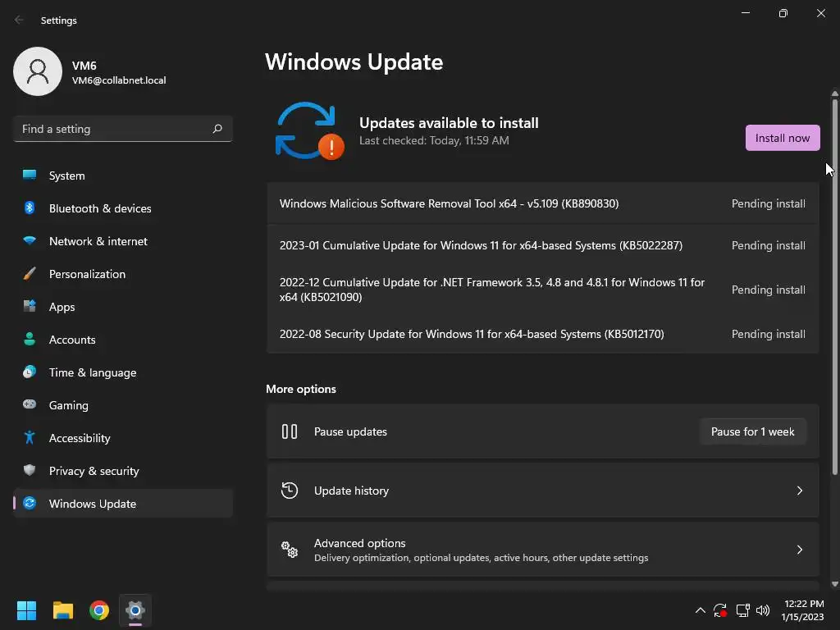
Task: Click the Pause updates pause icon
Action: click(290, 431)
